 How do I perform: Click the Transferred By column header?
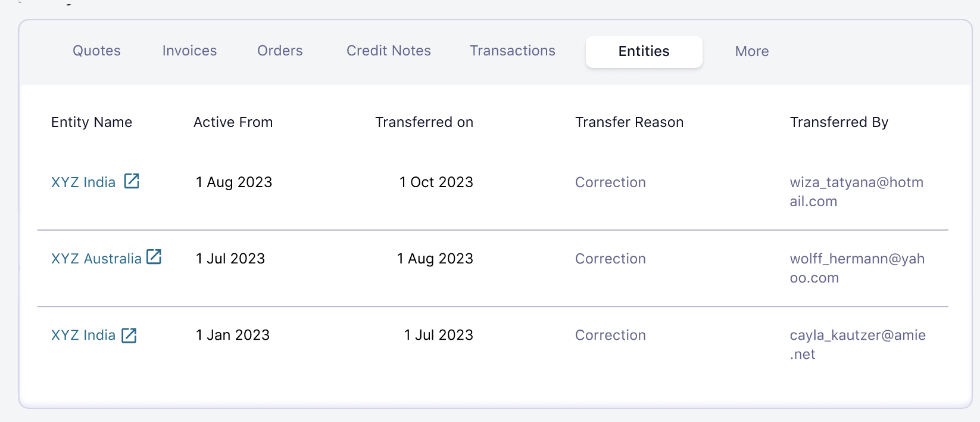[x=838, y=122]
